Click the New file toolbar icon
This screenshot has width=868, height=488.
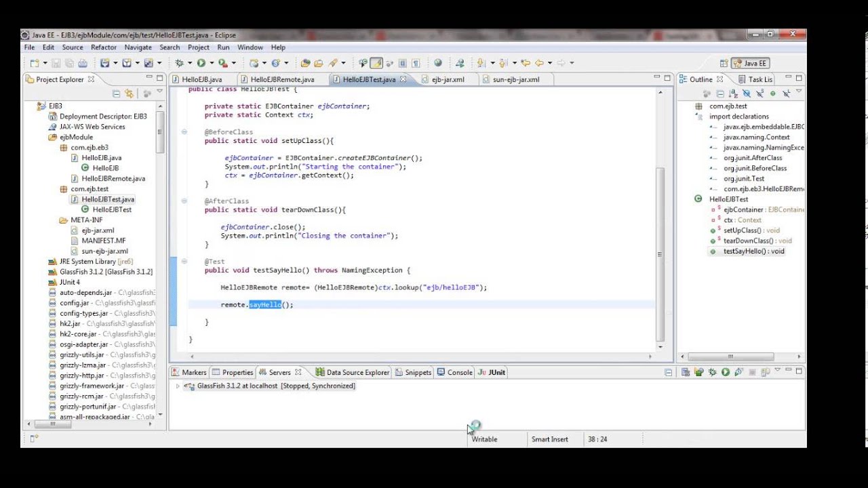click(33, 63)
